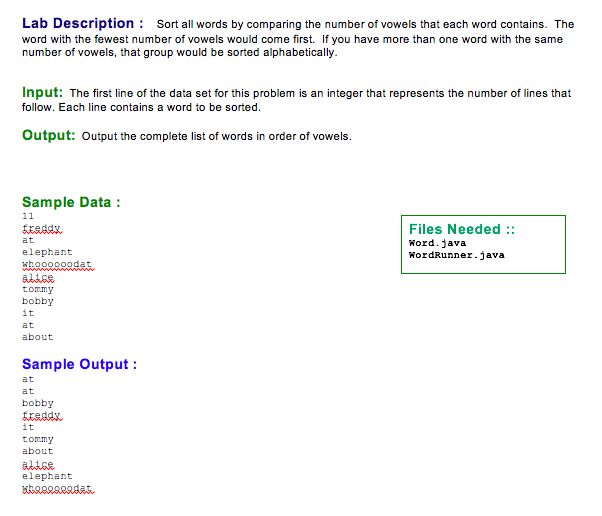Select the "WordRunner.java" file name

(x=456, y=255)
